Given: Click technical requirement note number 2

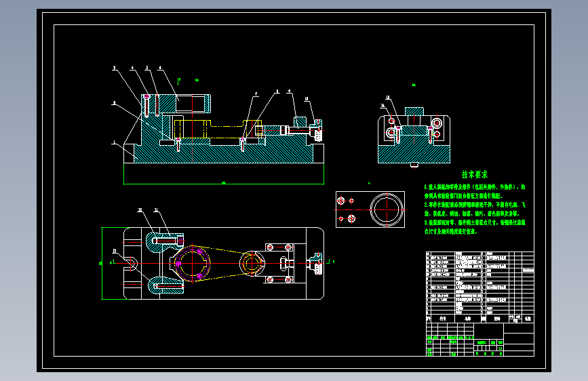Looking at the screenshot, I should [x=475, y=209].
